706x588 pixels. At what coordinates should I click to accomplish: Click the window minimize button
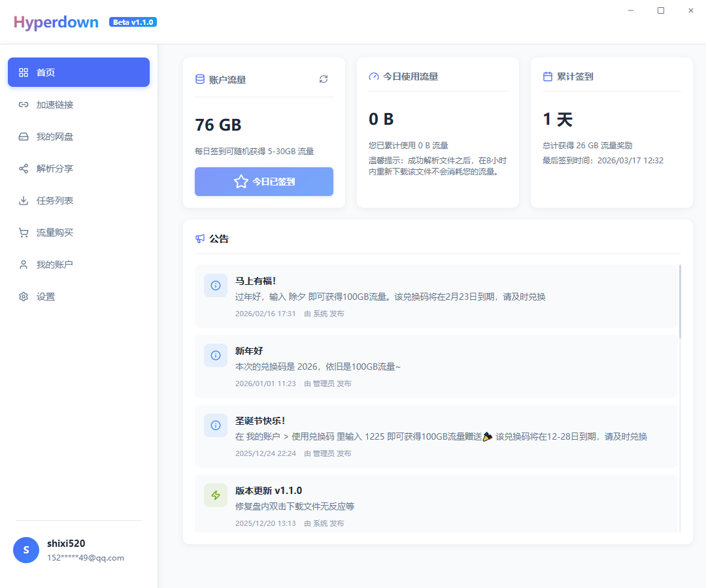(630, 10)
